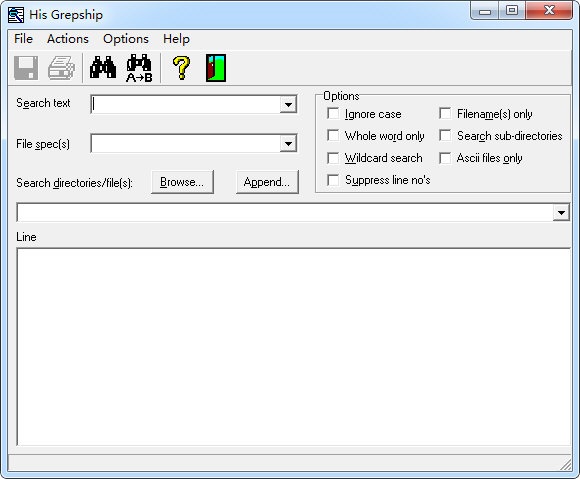Click the Save floppy disk toolbar icon
This screenshot has width=580, height=479.
point(26,68)
